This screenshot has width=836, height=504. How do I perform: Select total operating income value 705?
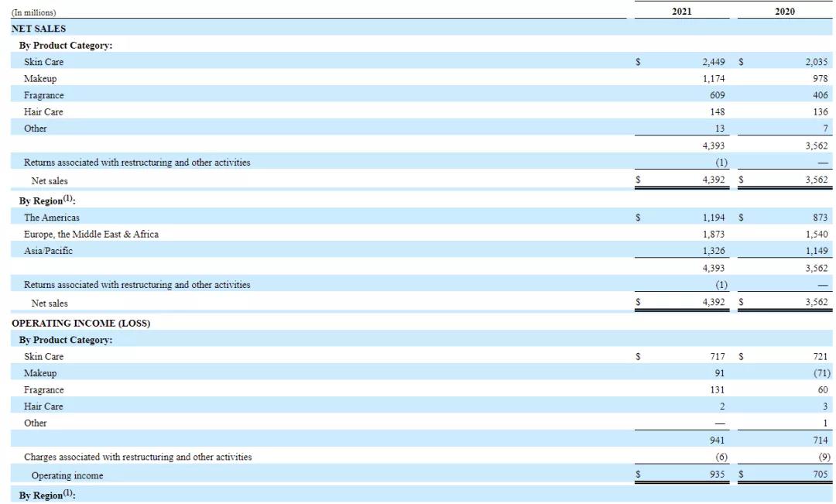(x=821, y=474)
